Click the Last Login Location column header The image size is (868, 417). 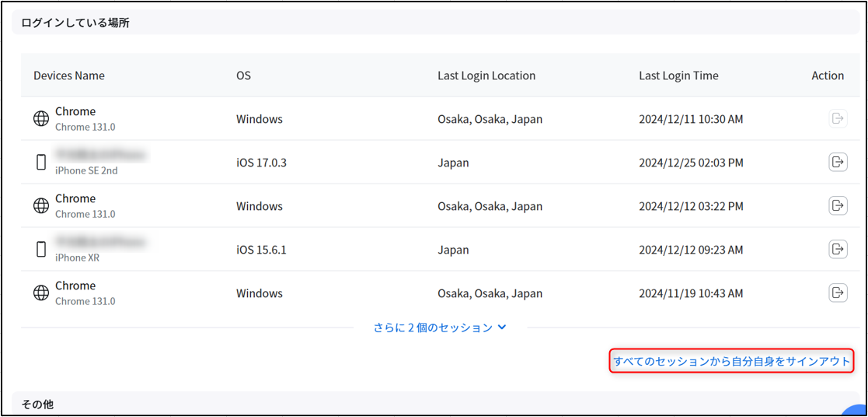click(486, 75)
